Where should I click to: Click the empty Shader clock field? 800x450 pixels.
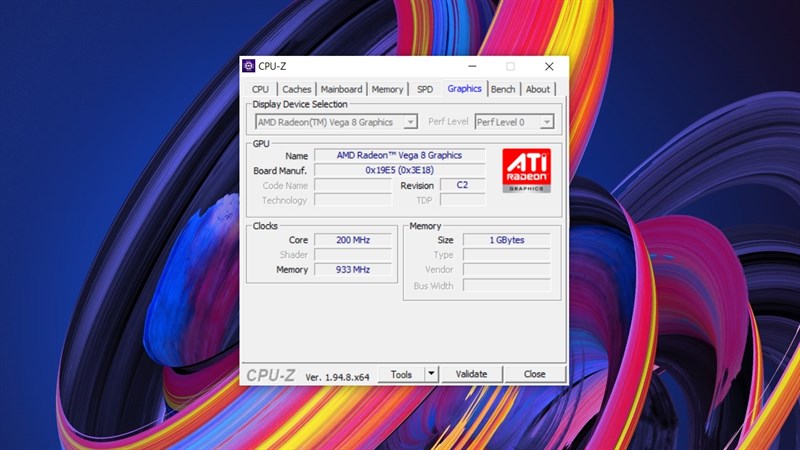353,255
